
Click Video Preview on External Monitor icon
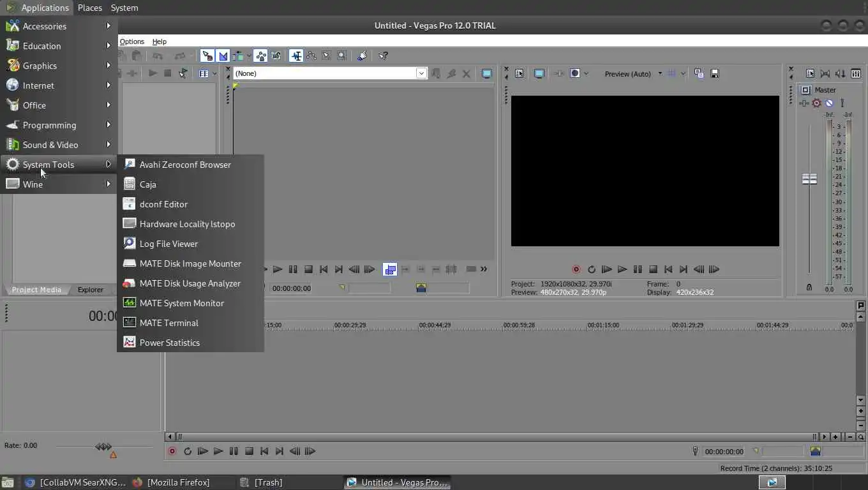539,73
